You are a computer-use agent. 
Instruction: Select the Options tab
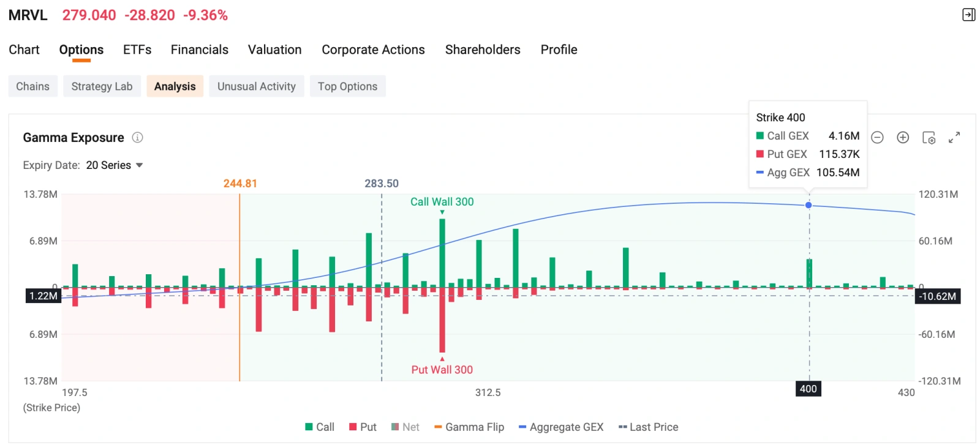pyautogui.click(x=81, y=50)
